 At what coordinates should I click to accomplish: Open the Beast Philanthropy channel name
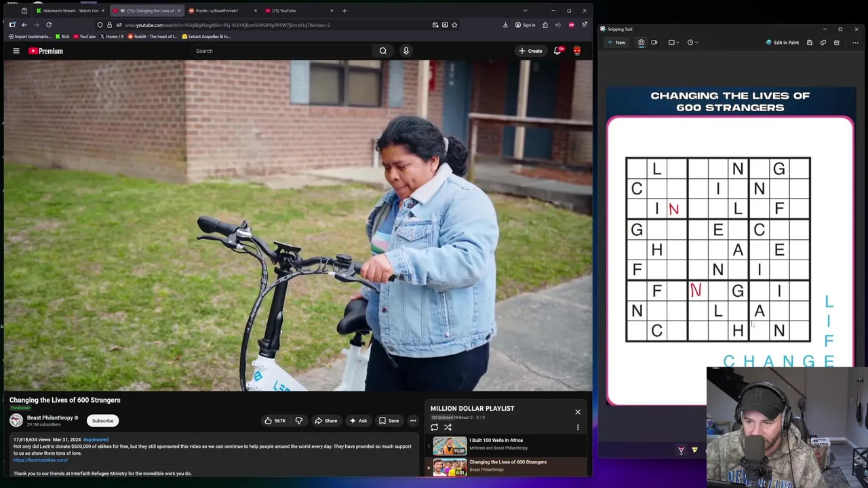pyautogui.click(x=50, y=418)
